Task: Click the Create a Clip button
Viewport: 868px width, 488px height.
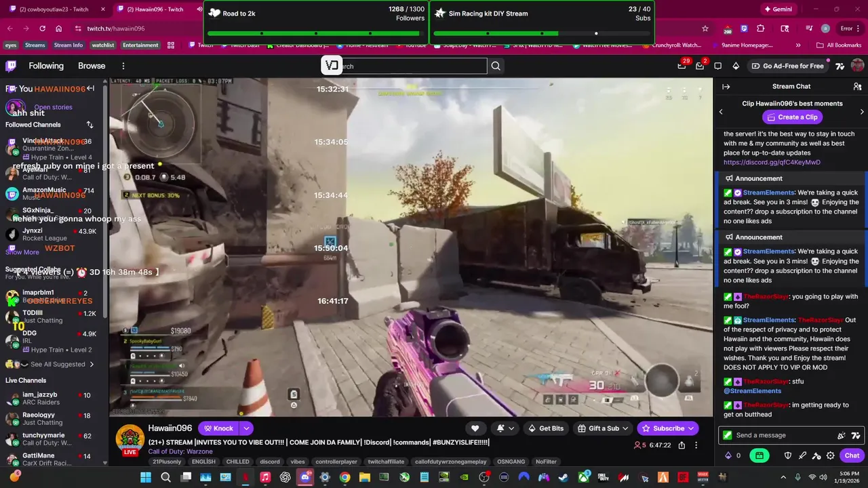Action: click(793, 117)
